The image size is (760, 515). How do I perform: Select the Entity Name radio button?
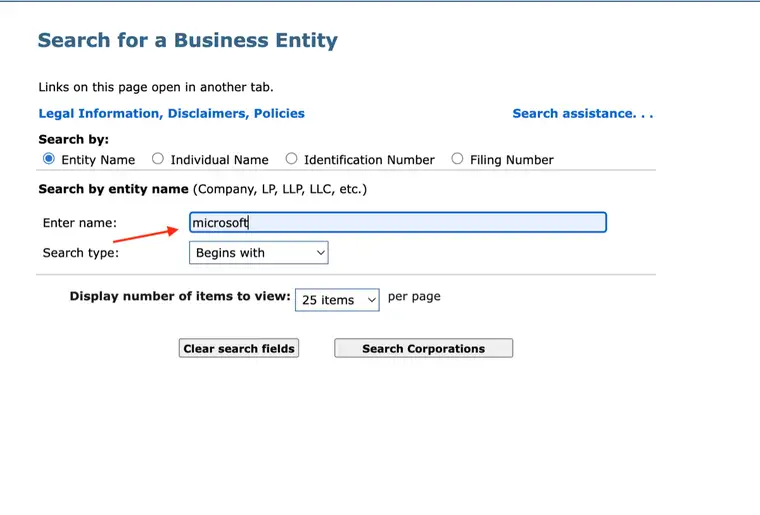[x=48, y=159]
